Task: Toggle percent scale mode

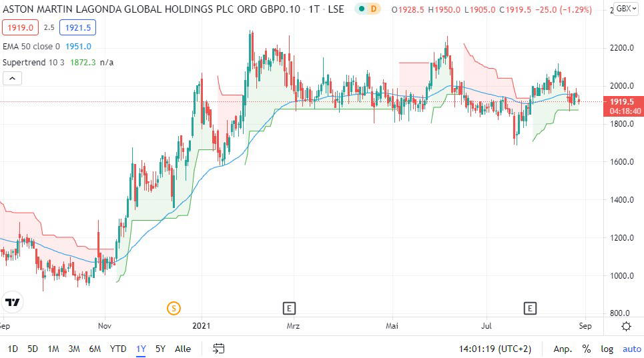Action: pyautogui.click(x=587, y=349)
